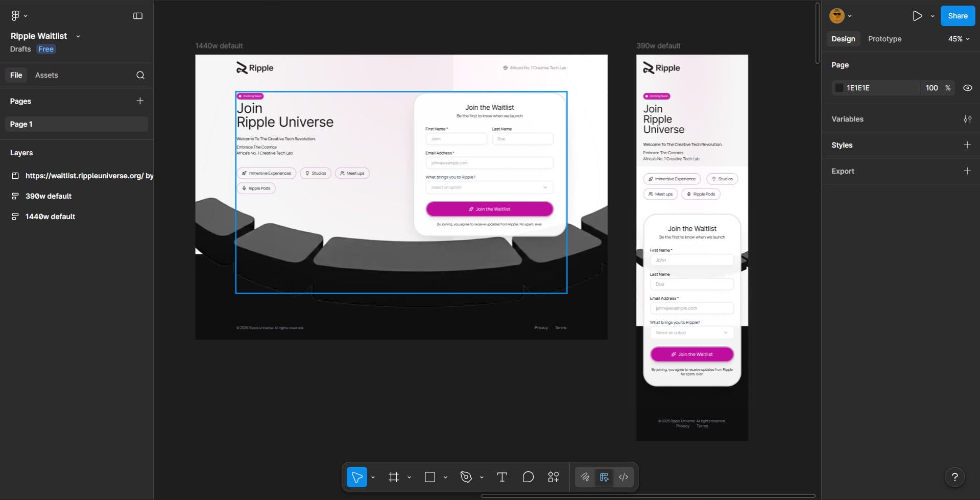Open the presentation options chevron
Image resolution: width=980 pixels, height=500 pixels.
(933, 16)
